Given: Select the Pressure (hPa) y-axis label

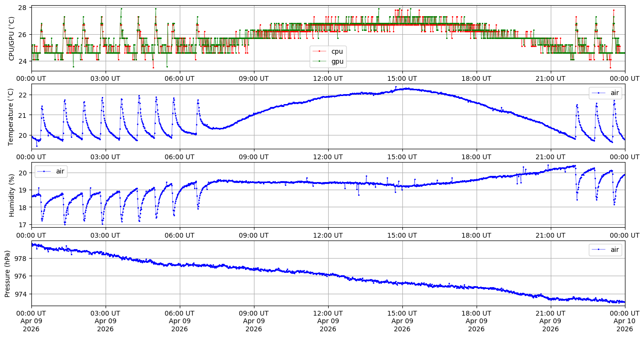Looking at the screenshot, I should [x=8, y=273].
